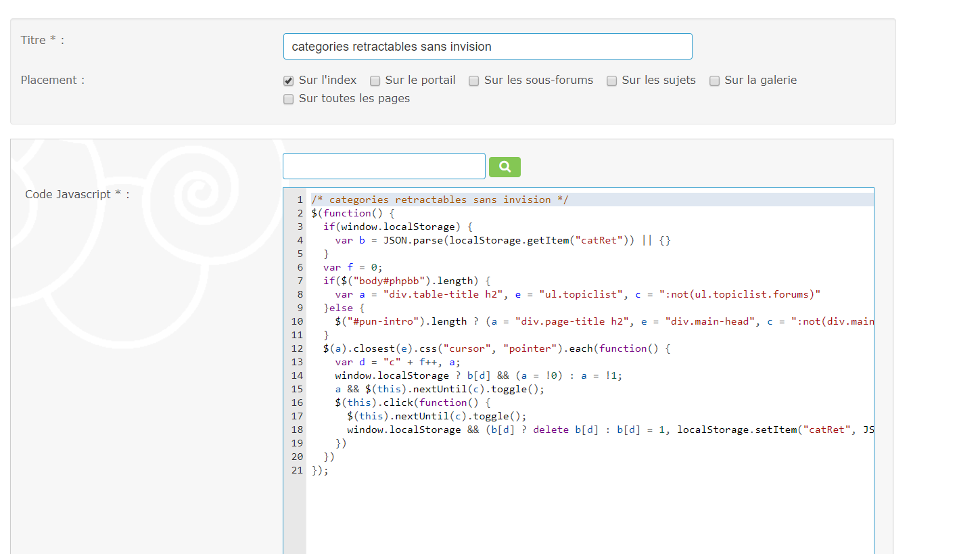Click the localStorage.setItem code line
Viewport: 980px width, 554px height.
click(609, 430)
